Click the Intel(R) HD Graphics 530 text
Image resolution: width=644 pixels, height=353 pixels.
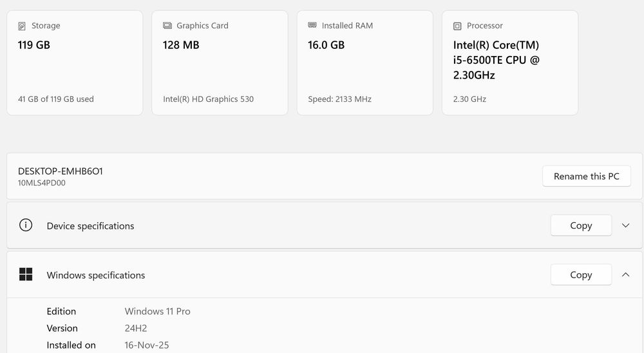[208, 99]
